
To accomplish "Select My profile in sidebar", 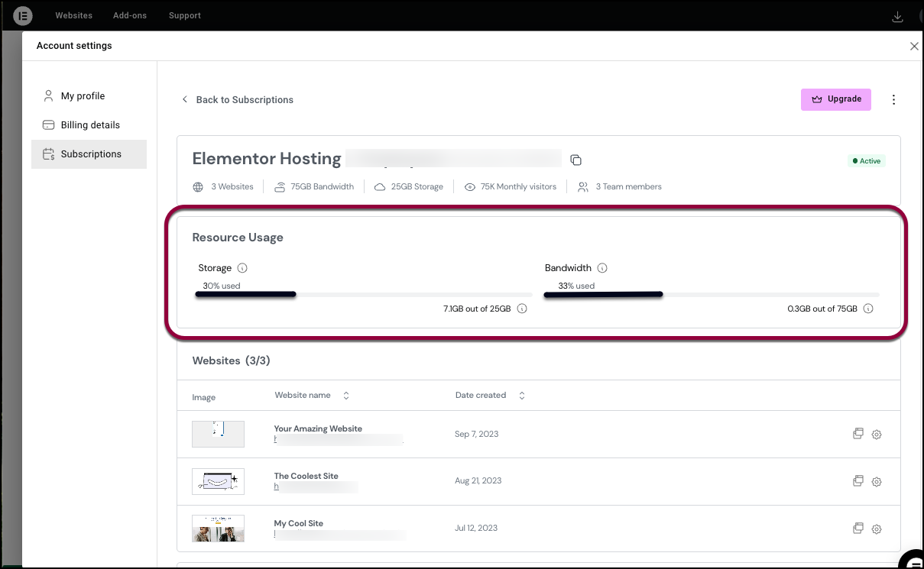I will (x=89, y=96).
